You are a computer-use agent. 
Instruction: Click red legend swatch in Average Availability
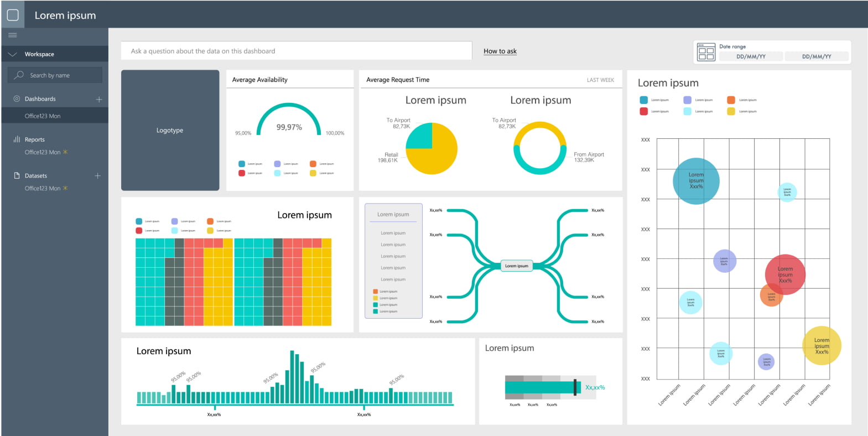pos(242,173)
